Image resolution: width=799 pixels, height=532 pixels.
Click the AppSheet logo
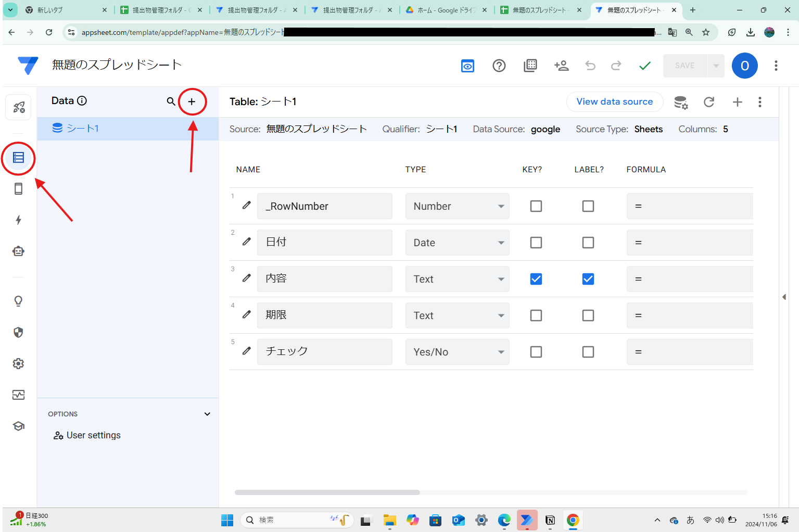(x=28, y=66)
